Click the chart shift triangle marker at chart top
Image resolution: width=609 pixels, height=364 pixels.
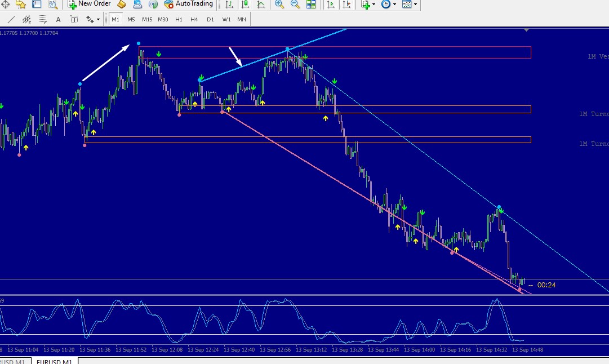[526, 30]
